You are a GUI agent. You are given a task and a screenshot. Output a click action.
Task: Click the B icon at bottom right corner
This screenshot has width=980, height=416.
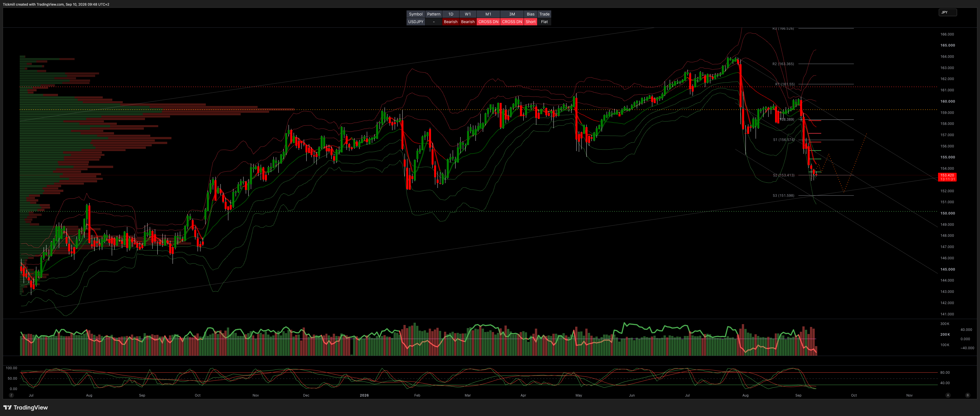coord(967,395)
